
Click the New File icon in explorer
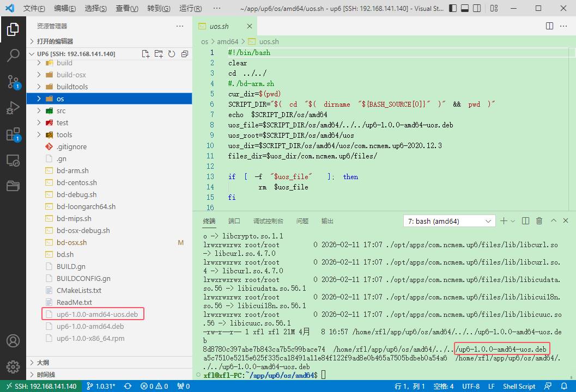click(145, 54)
